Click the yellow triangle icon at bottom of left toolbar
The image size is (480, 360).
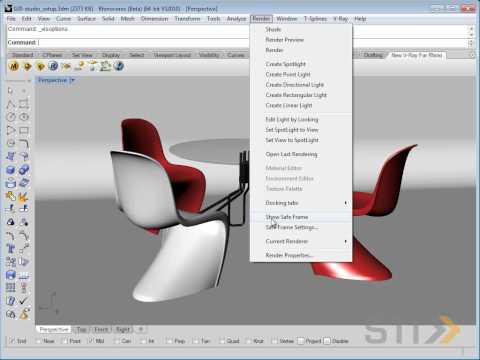pyautogui.click(x=24, y=314)
